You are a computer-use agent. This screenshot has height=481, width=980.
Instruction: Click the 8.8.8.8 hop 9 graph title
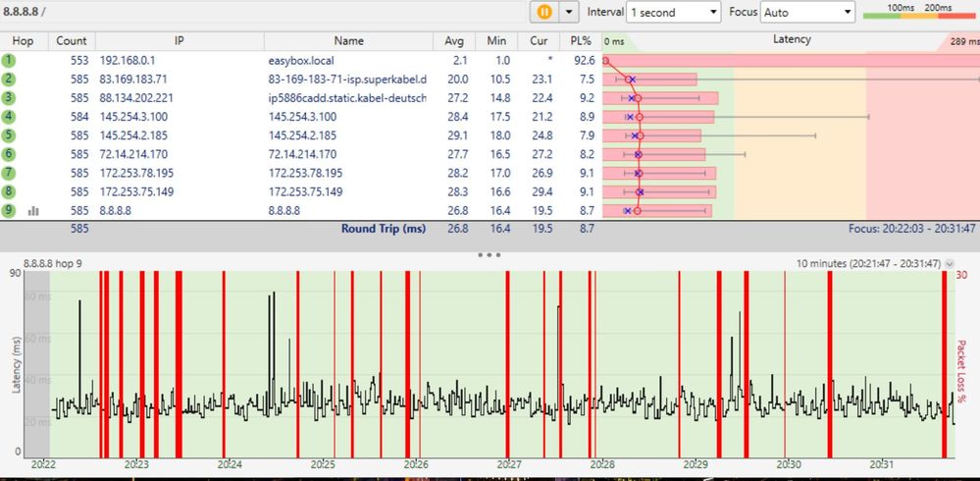(x=53, y=264)
